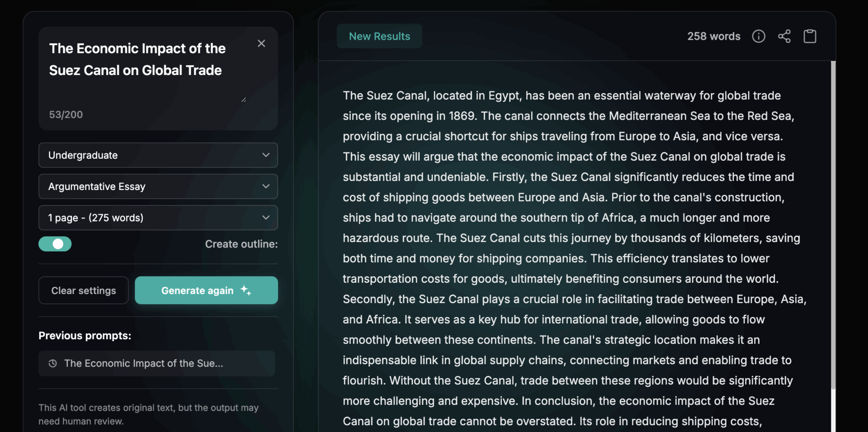Copy results with the clipboard icon
Image resolution: width=868 pixels, height=432 pixels.
(x=810, y=36)
